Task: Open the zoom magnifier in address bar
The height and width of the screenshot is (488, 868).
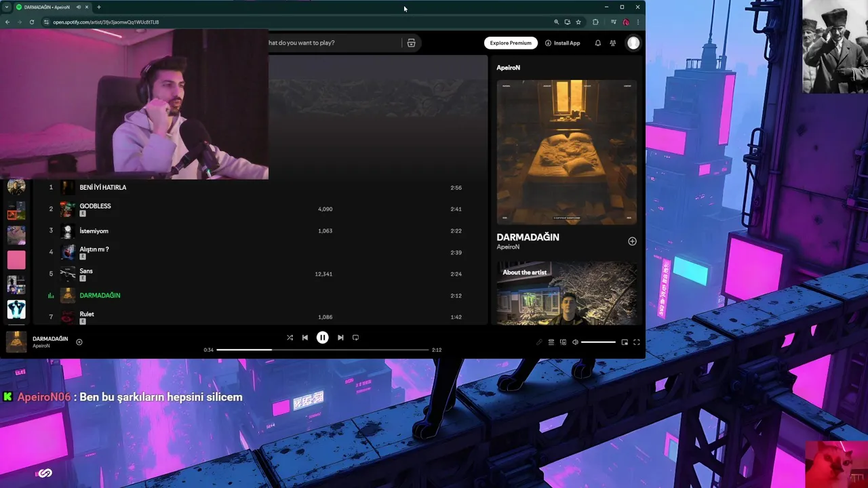Action: pyautogui.click(x=556, y=22)
